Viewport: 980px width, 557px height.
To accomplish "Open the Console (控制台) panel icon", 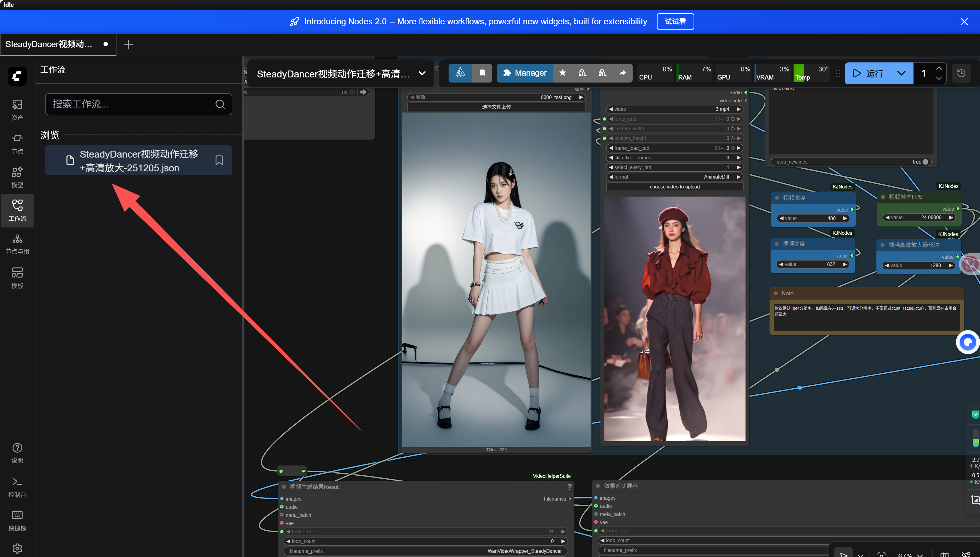I will point(17,486).
